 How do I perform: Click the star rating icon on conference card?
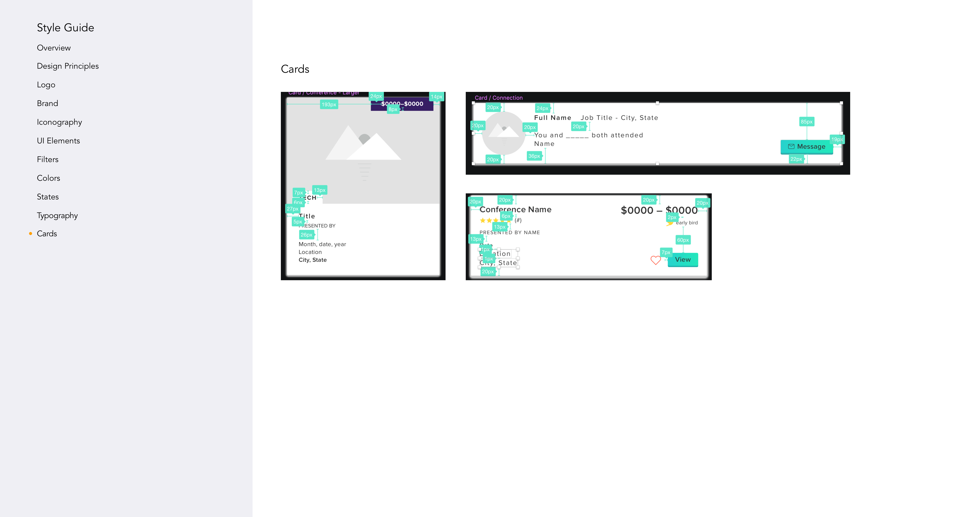pyautogui.click(x=486, y=220)
